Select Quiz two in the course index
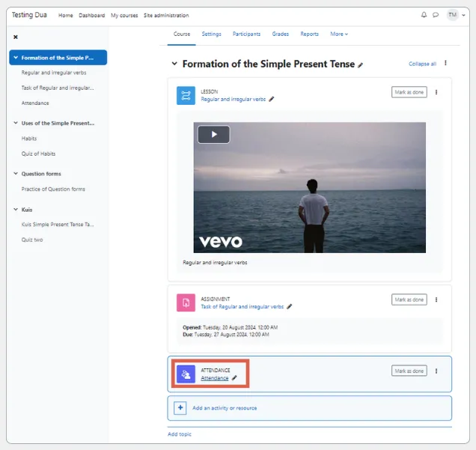 pos(32,240)
